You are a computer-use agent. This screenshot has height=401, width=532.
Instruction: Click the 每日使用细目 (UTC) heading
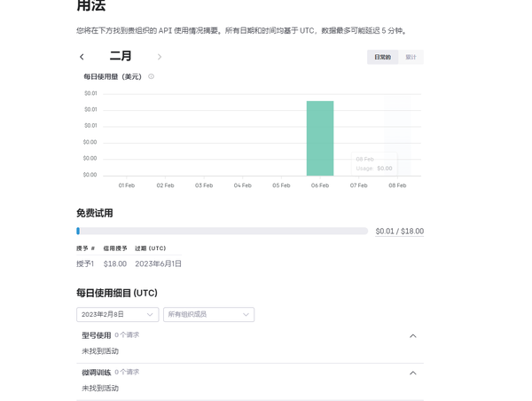point(116,292)
